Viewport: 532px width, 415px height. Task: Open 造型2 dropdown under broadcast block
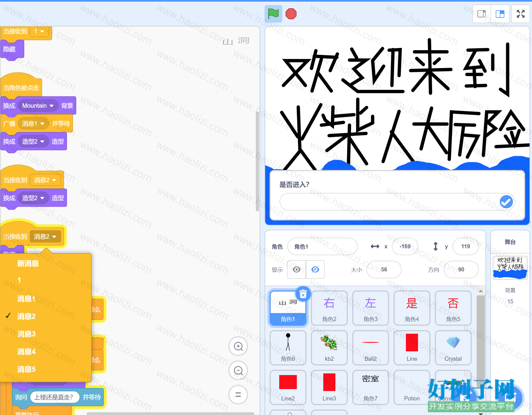[x=33, y=142]
